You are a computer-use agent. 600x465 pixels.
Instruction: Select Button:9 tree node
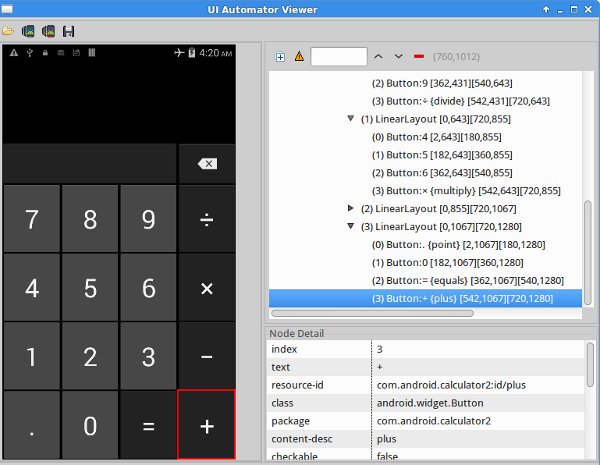tap(442, 83)
